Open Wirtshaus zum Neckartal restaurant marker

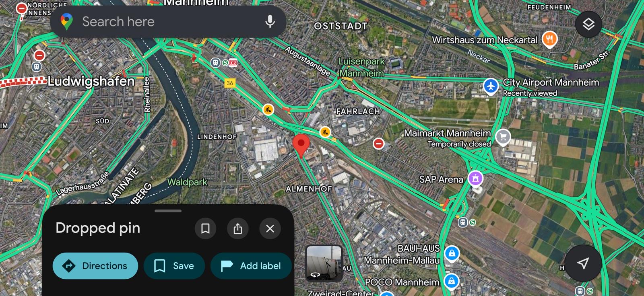coord(549,39)
